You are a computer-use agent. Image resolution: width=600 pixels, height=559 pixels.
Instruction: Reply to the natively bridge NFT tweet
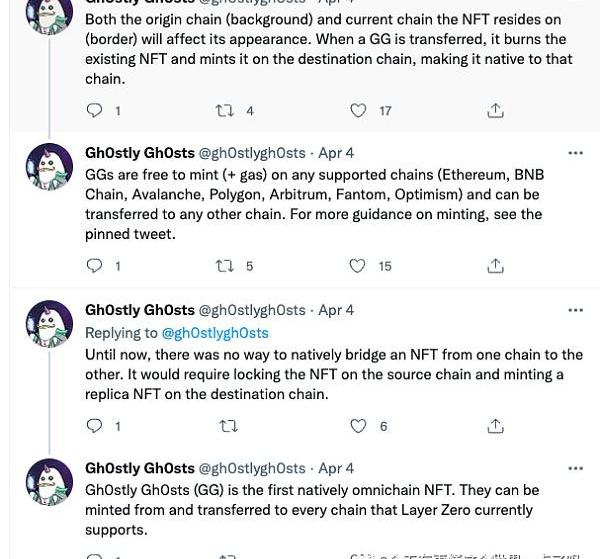[x=95, y=426]
